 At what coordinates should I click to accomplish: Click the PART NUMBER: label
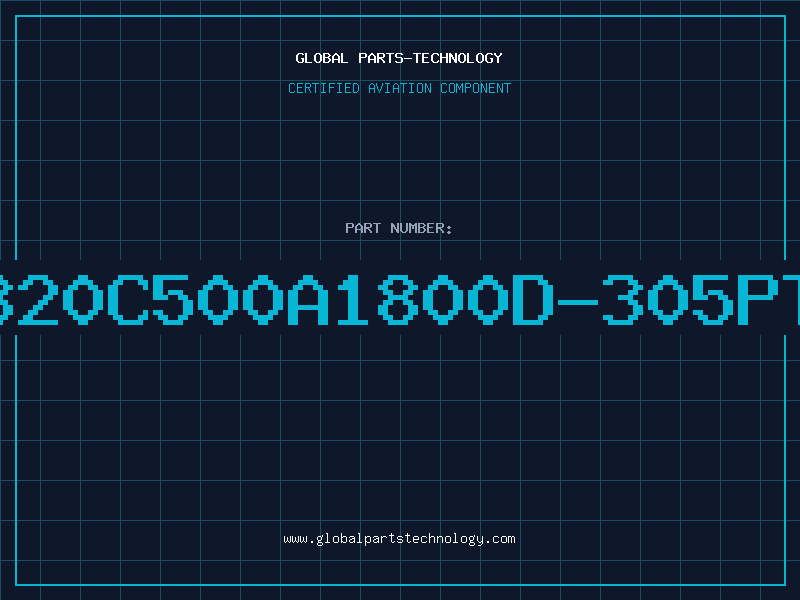click(399, 228)
